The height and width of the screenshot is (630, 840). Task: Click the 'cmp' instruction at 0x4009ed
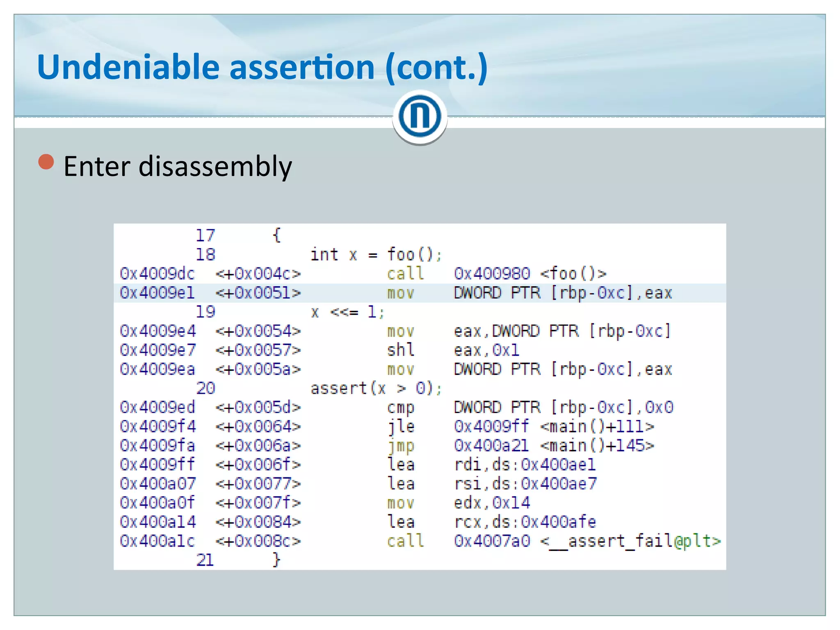(x=401, y=408)
